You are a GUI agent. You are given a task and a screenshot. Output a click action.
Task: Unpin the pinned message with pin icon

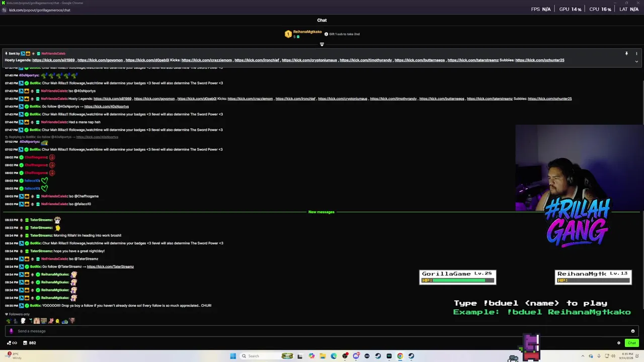(626, 53)
